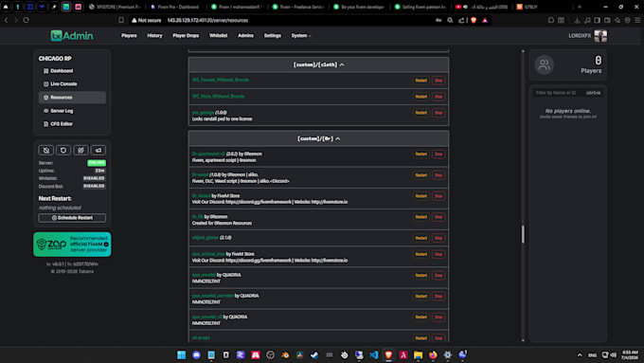Open the Settings nav item

click(x=273, y=36)
